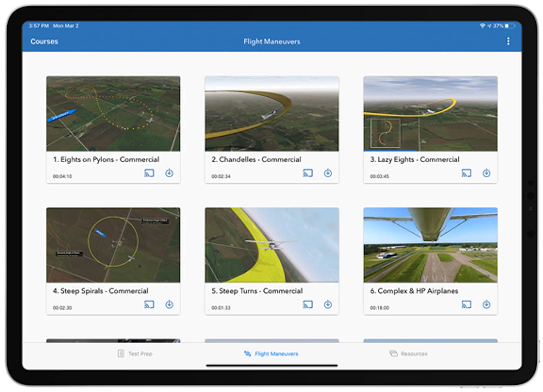543x392 pixels.
Task: Cast the Steep Spirals video
Action: tap(149, 304)
